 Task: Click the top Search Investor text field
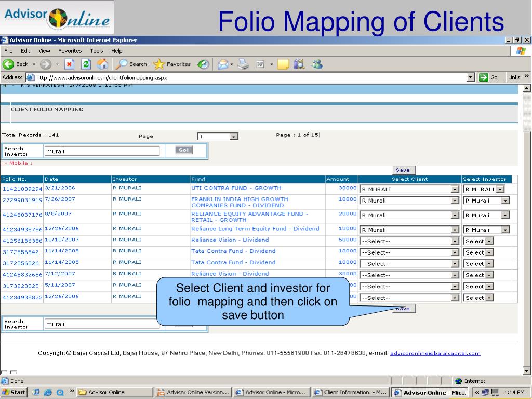(102, 151)
